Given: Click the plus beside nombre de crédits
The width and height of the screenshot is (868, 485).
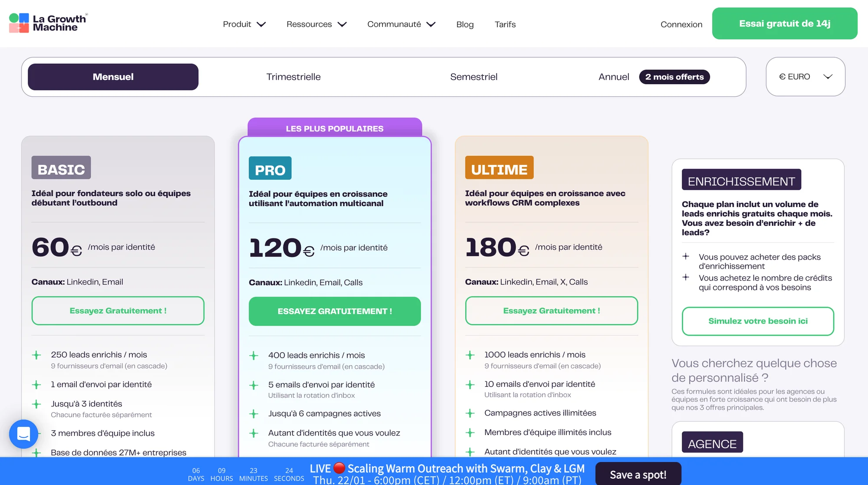Looking at the screenshot, I should 686,277.
